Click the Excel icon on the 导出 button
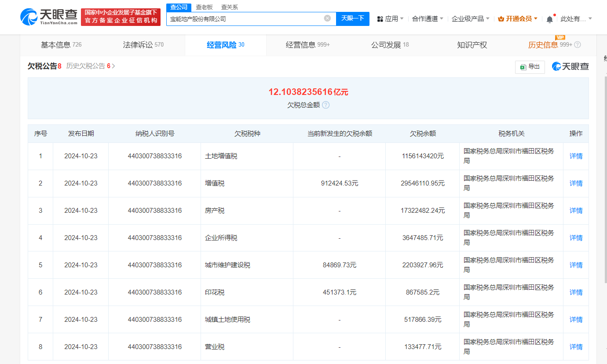 point(523,67)
